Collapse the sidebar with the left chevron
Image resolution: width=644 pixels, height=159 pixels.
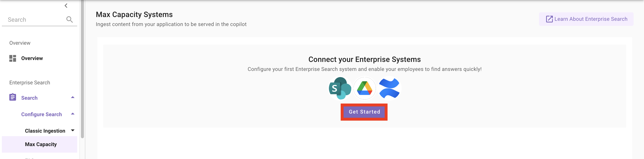point(66,5)
